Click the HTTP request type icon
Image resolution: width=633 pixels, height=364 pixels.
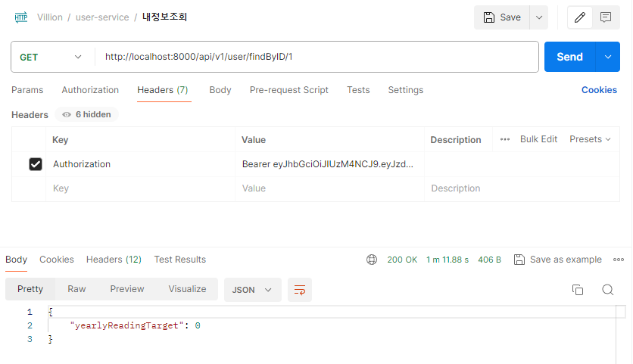click(x=21, y=17)
